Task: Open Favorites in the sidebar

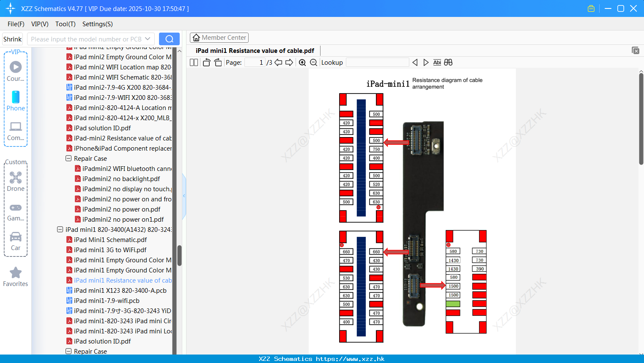Action: pyautogui.click(x=16, y=277)
